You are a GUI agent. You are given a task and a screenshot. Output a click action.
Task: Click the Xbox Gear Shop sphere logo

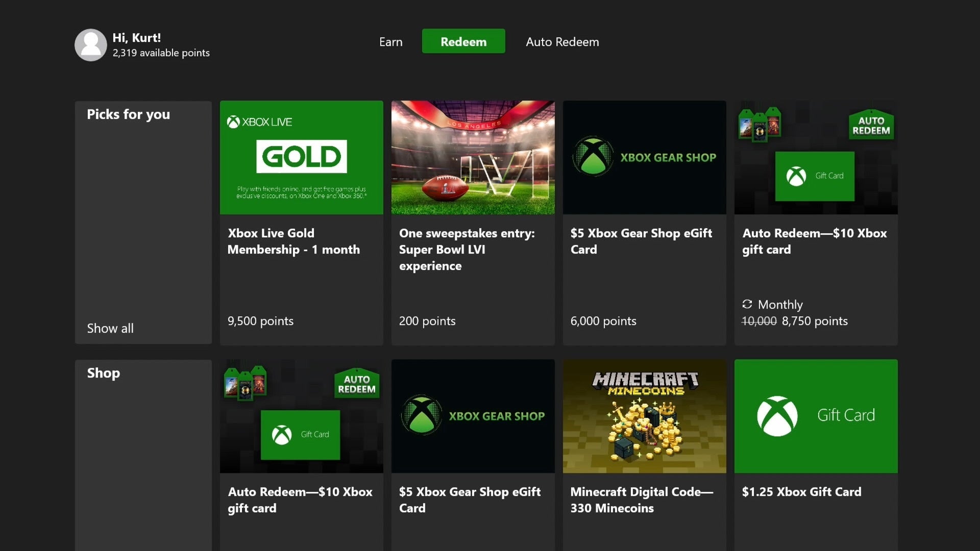(x=592, y=157)
